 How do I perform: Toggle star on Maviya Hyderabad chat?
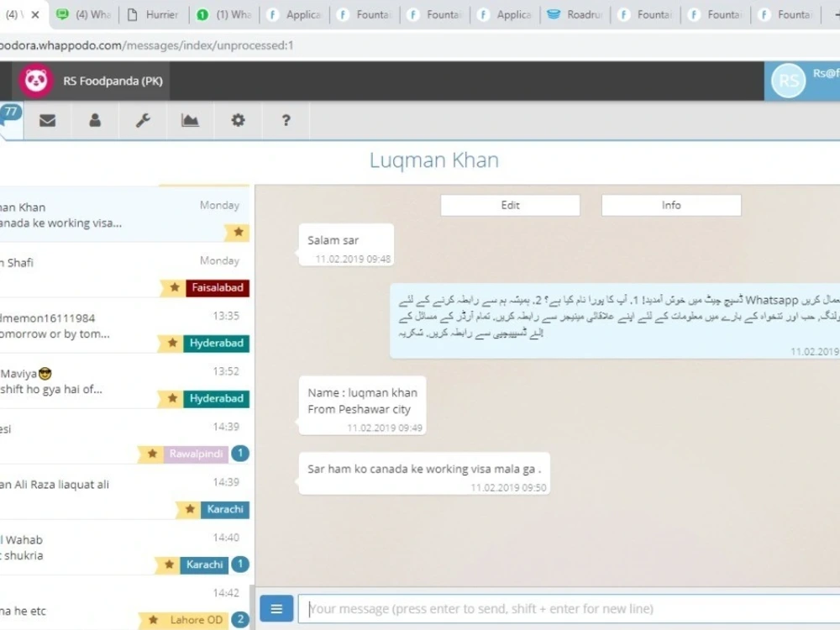point(172,398)
